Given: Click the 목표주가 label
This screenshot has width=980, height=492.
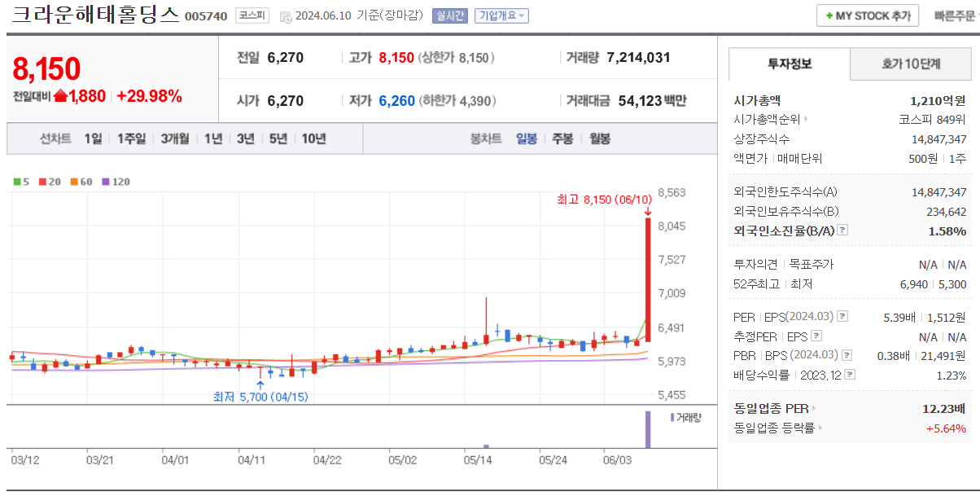Looking at the screenshot, I should [x=812, y=265].
